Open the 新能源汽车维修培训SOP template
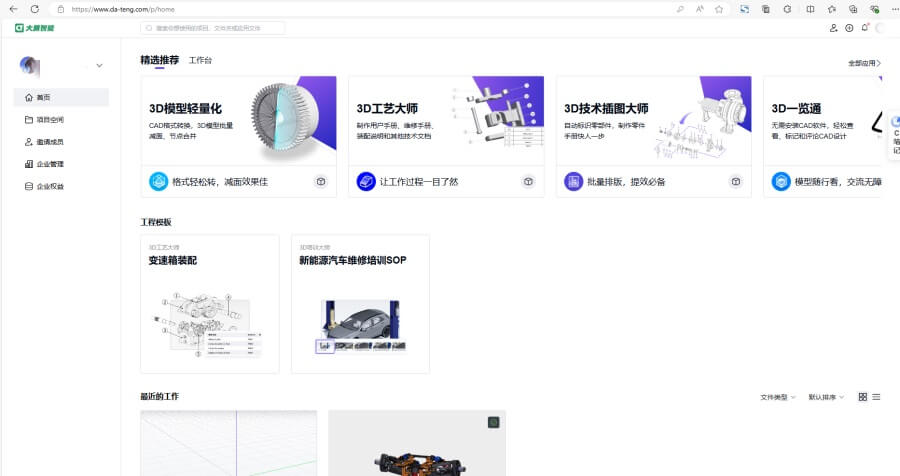The width and height of the screenshot is (900, 476). [x=360, y=304]
